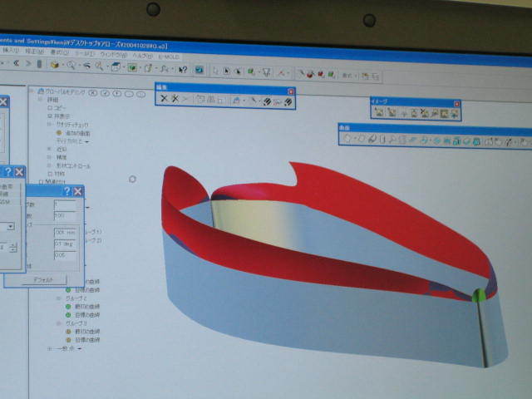532x399 pixels.
Task: Expand the 精度 tree node
Action: pos(50,157)
